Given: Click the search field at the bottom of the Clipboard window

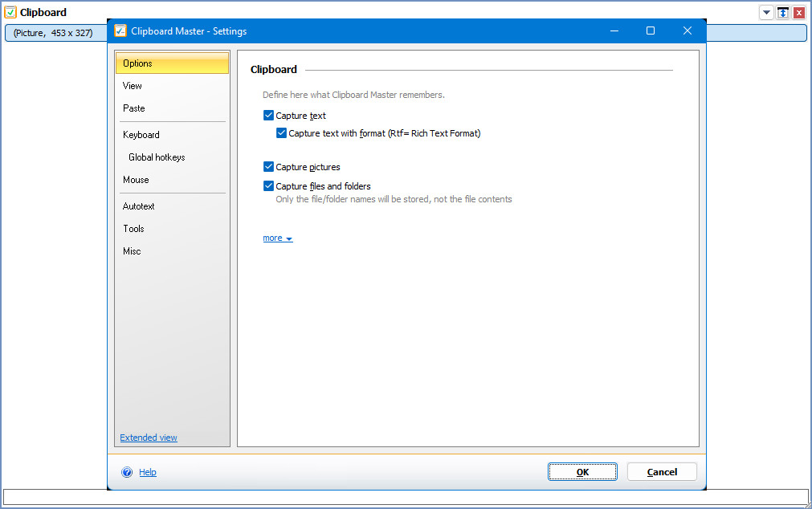Looking at the screenshot, I should [406, 497].
